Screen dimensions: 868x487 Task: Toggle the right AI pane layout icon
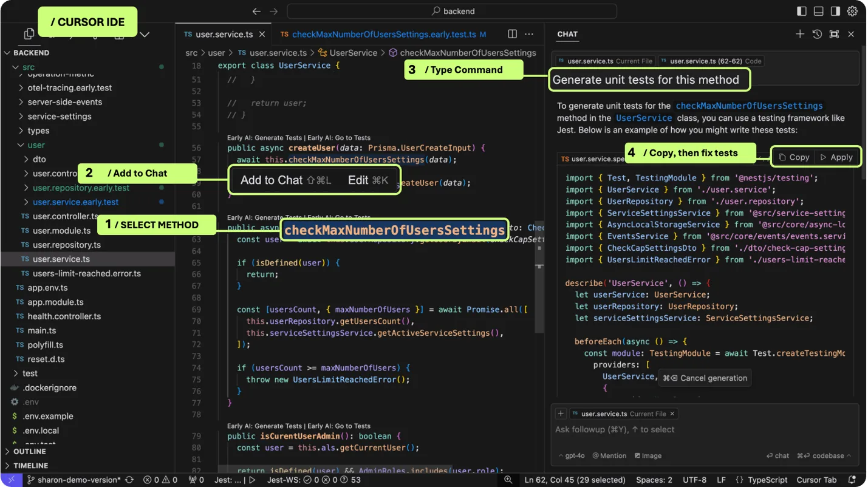(835, 11)
